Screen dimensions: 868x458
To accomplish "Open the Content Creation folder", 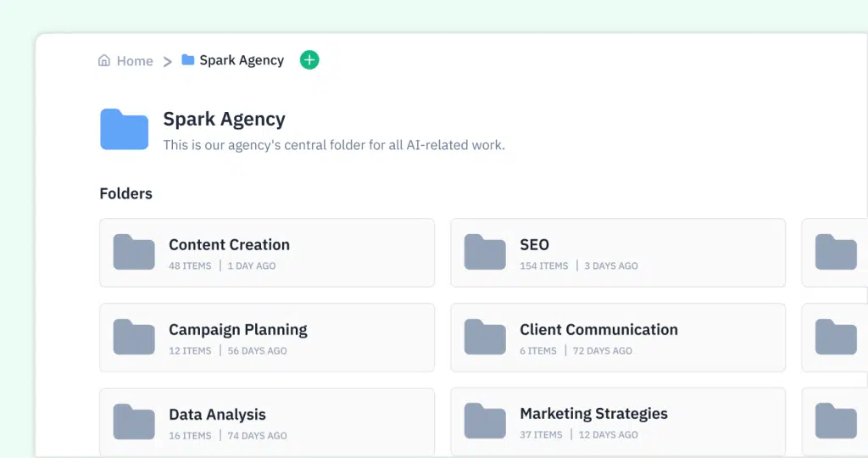I will point(267,253).
